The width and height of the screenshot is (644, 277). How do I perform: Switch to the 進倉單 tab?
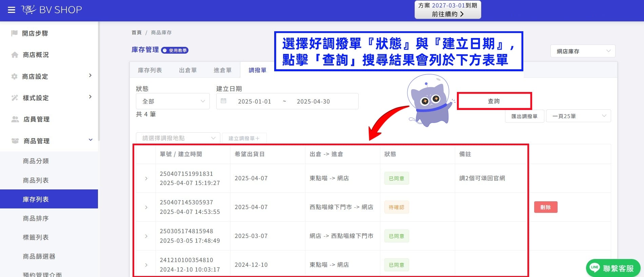coord(222,70)
